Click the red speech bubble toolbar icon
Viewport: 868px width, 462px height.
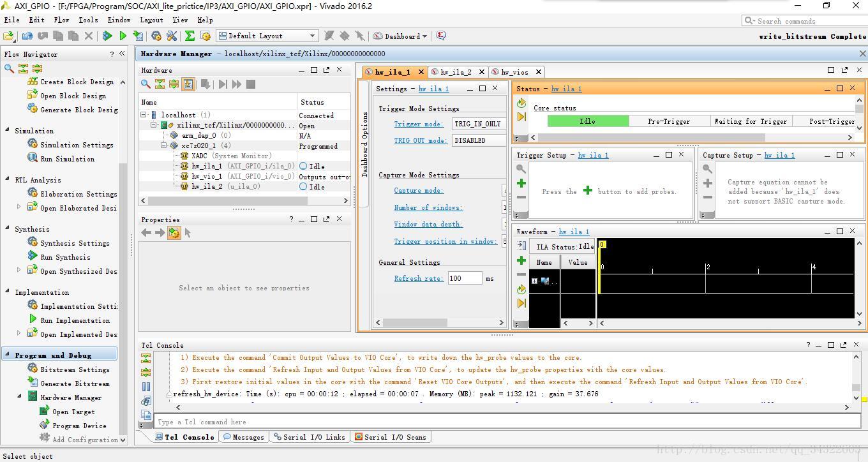tap(441, 36)
